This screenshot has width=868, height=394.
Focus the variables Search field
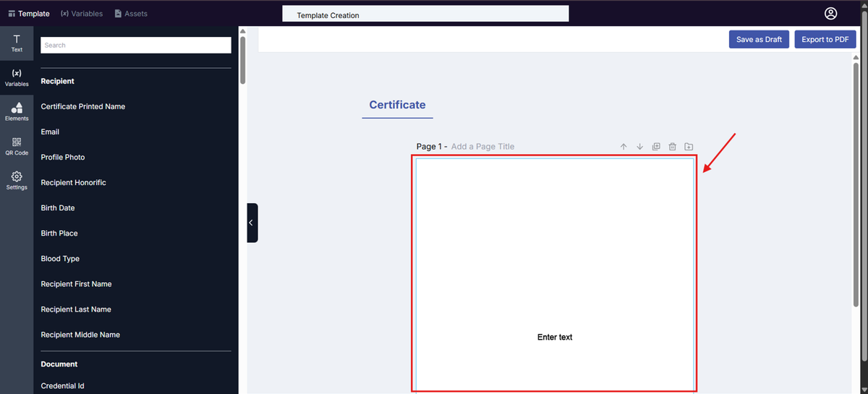136,45
